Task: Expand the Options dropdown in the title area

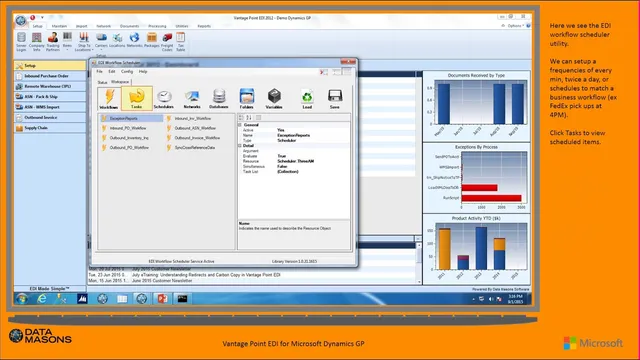Action: tap(515, 26)
